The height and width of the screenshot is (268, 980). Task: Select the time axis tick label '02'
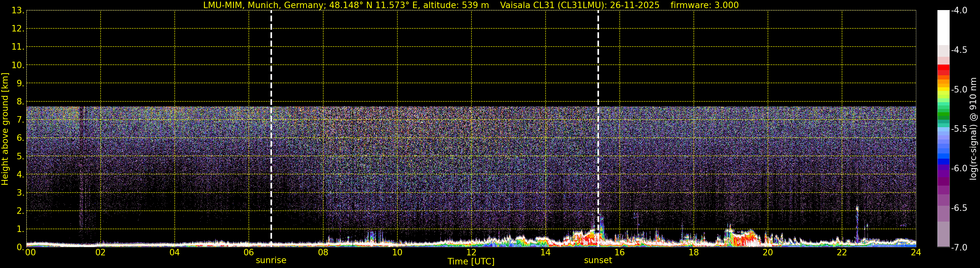tap(100, 252)
